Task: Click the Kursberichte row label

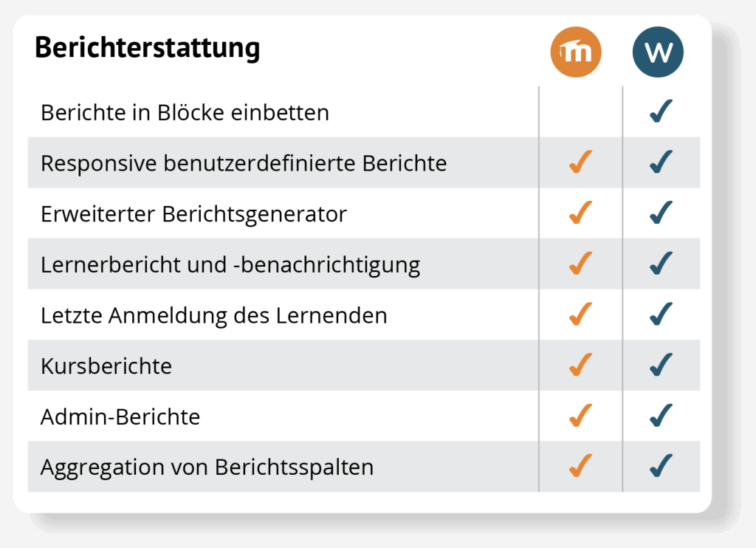Action: pos(106,366)
